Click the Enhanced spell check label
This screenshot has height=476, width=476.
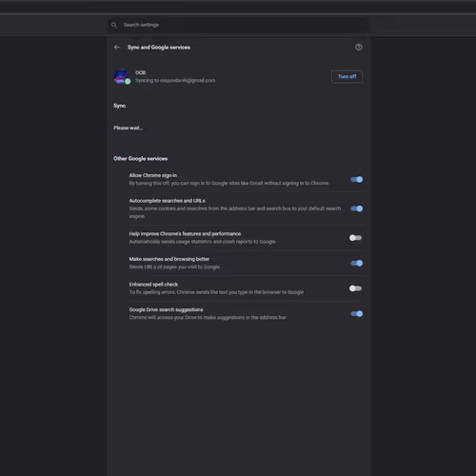click(x=153, y=285)
